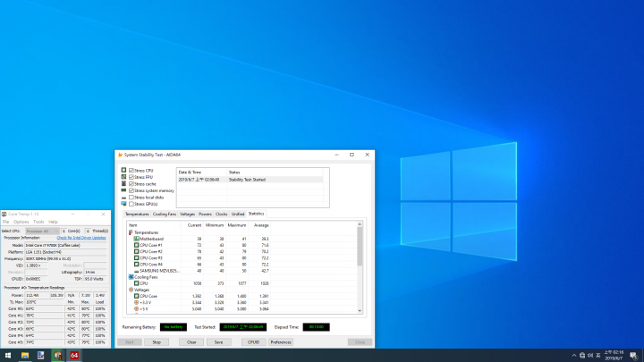This screenshot has height=362, width=644.
Task: Uncheck the Stress CPU checkbox
Action: 131,171
